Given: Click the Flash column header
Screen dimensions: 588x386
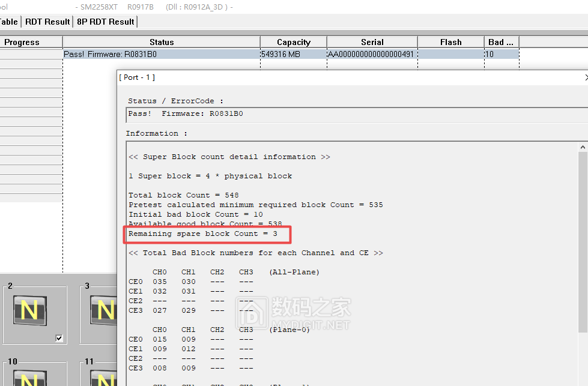Looking at the screenshot, I should [451, 42].
